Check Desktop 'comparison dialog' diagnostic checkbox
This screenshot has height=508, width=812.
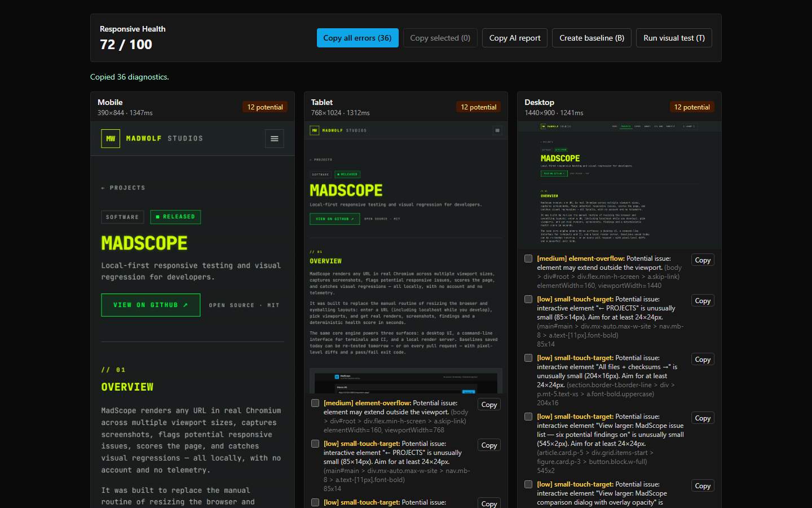pyautogui.click(x=528, y=484)
